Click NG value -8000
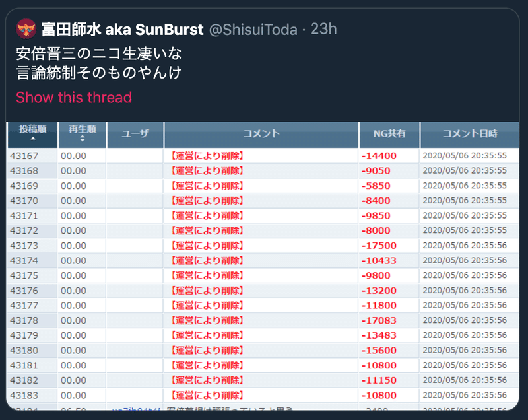Image resolution: width=528 pixels, height=420 pixels. [376, 230]
